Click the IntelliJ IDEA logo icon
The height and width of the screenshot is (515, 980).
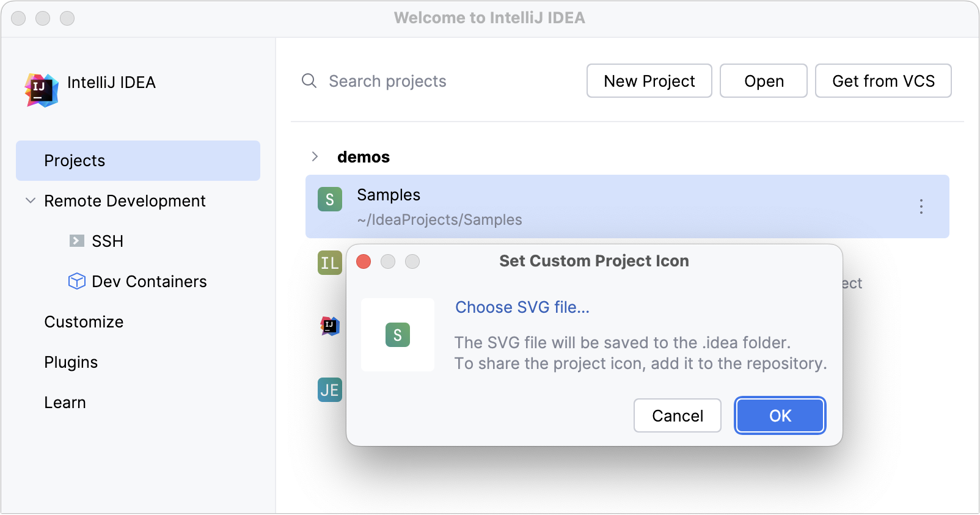pos(42,90)
